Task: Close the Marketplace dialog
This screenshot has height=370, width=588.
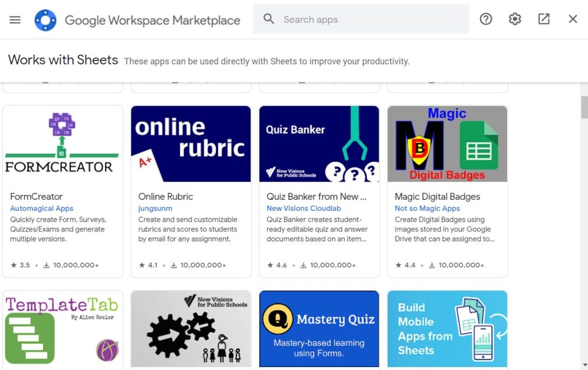Action: click(573, 19)
